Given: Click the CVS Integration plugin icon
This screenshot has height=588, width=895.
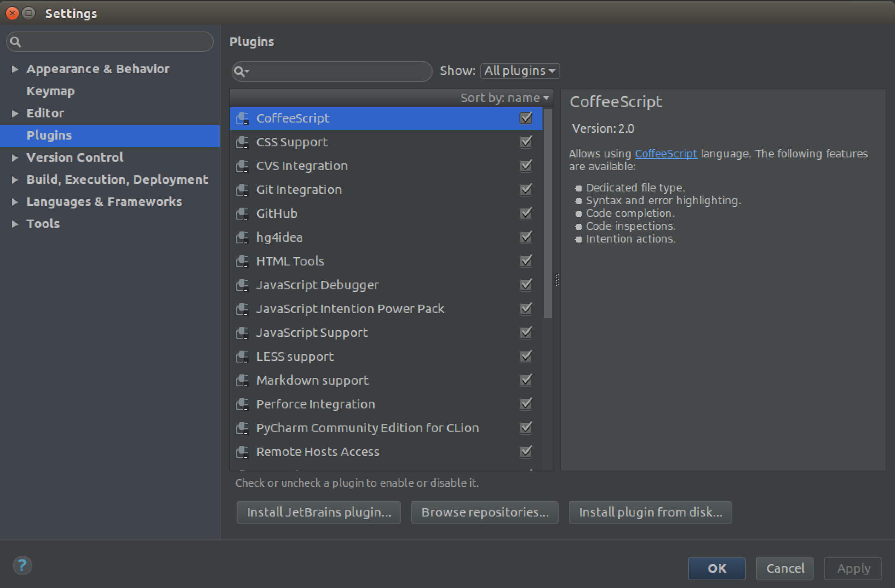Looking at the screenshot, I should tap(242, 166).
